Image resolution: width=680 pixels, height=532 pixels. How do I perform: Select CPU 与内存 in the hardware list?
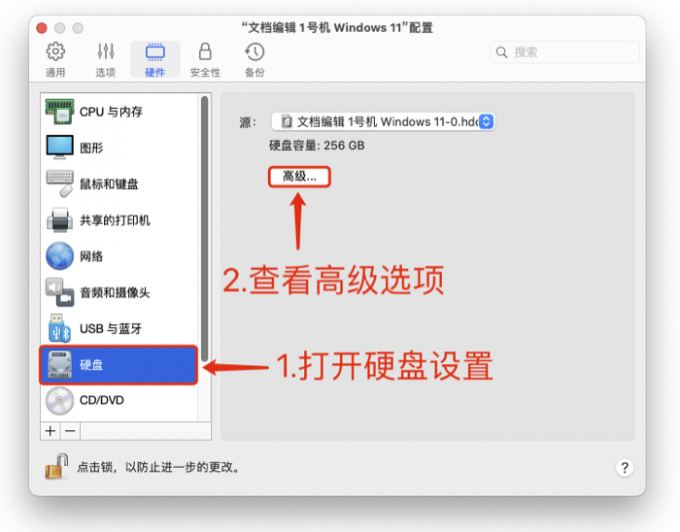click(120, 112)
